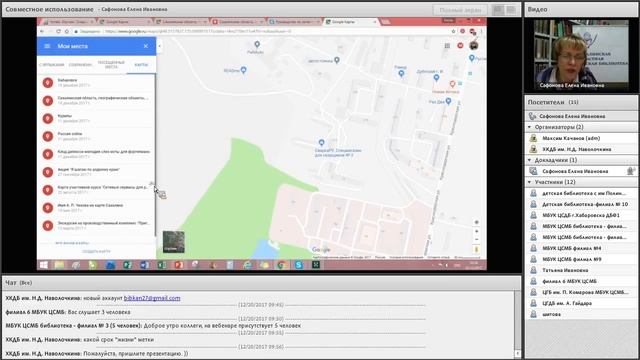Image resolution: width=640 pixels, height=360 pixels.
Task: Open the Windows Start button
Action: click(x=43, y=265)
